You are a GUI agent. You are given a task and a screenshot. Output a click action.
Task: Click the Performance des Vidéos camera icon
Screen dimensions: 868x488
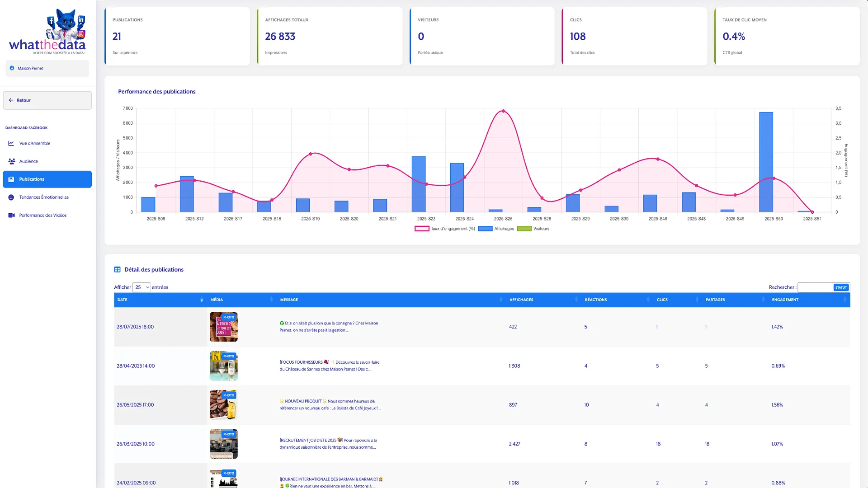(x=12, y=216)
